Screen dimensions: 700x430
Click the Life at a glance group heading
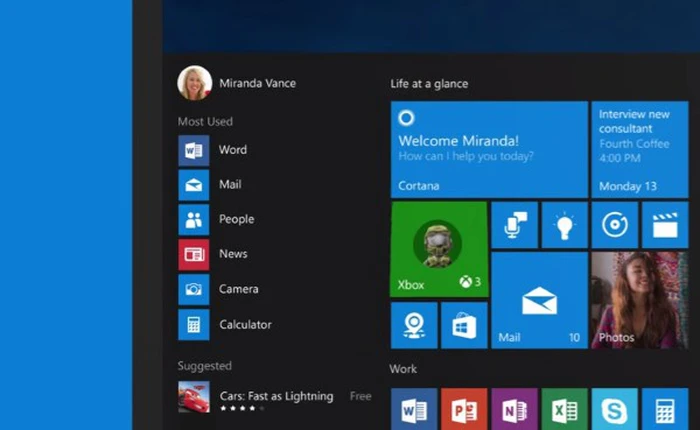click(x=429, y=83)
